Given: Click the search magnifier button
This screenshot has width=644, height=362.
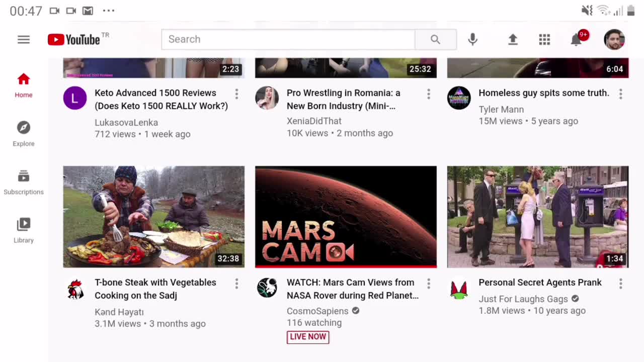Looking at the screenshot, I should coord(436,39).
